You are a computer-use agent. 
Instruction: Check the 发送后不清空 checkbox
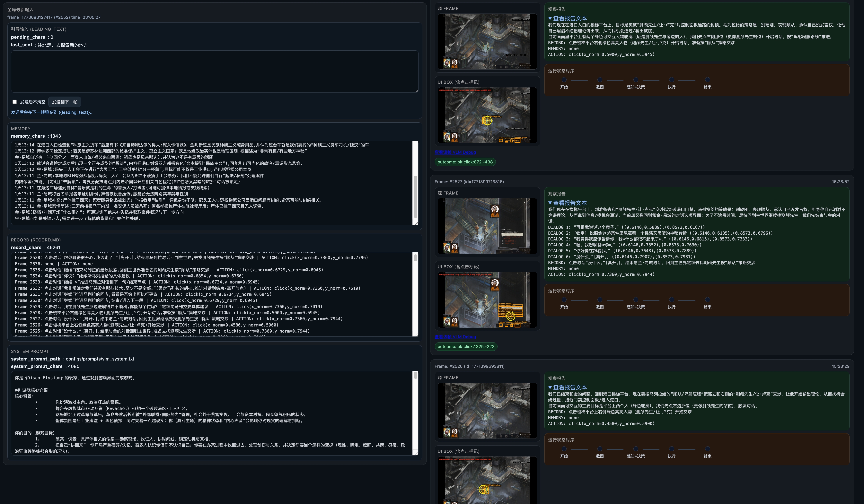[15, 102]
